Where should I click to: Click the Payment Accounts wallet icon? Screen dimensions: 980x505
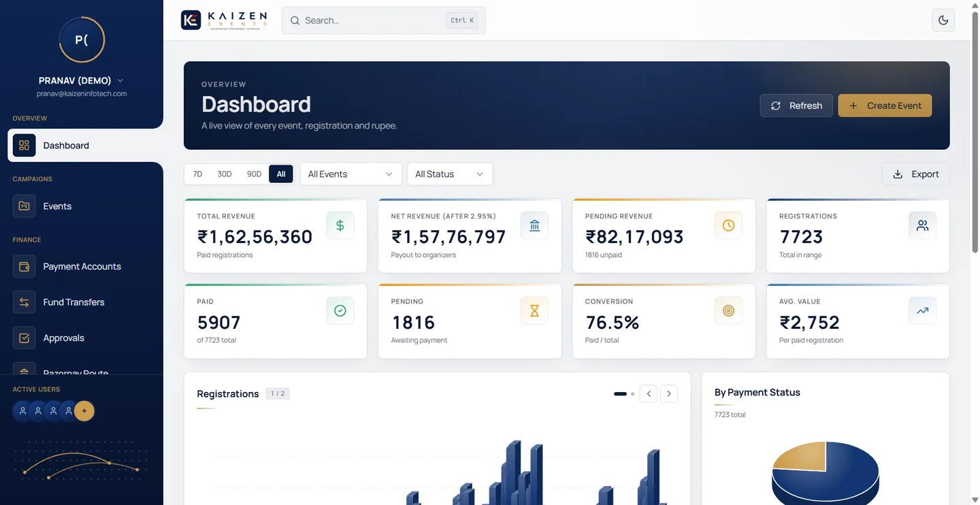pyautogui.click(x=24, y=266)
